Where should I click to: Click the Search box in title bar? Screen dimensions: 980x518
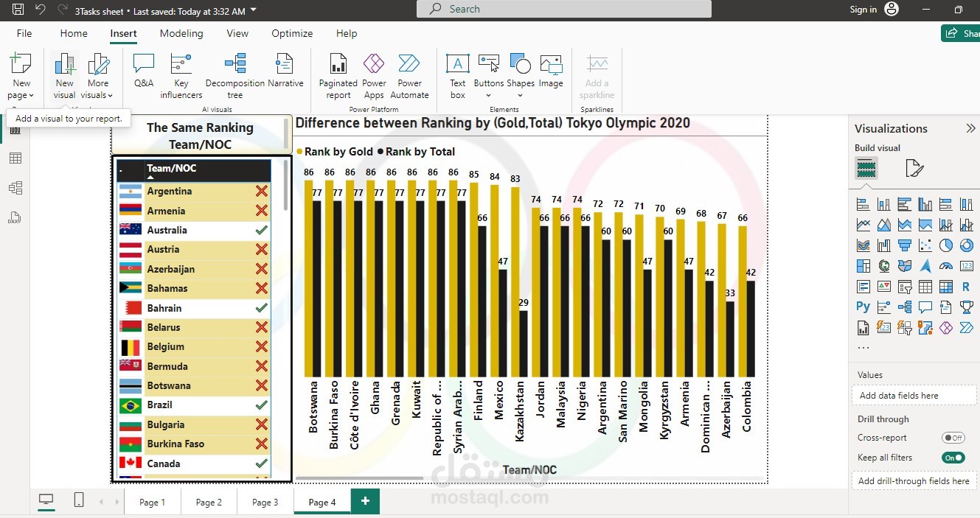pos(564,9)
